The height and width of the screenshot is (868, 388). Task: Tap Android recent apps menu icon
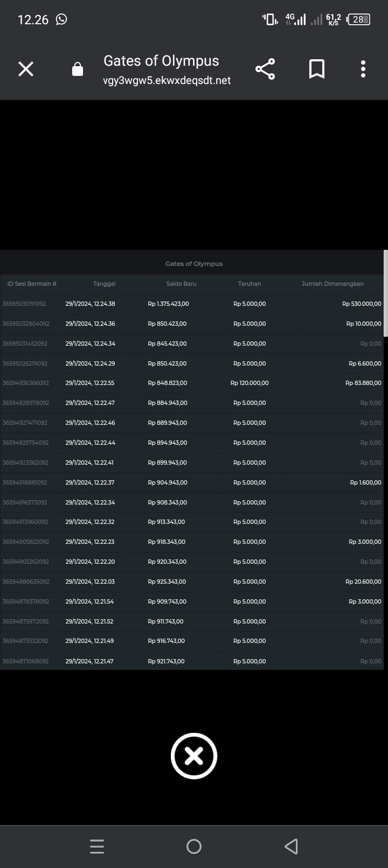click(97, 846)
